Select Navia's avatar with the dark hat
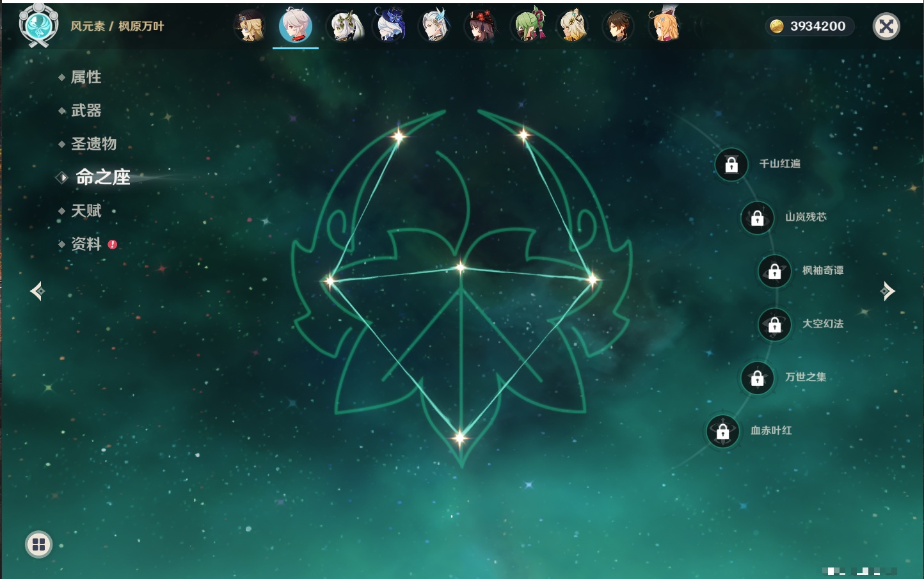 coord(250,26)
